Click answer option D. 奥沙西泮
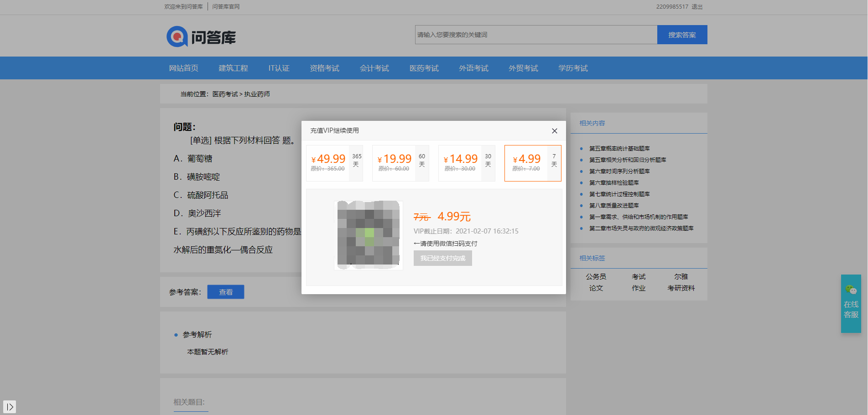Image resolution: width=868 pixels, height=415 pixels. [197, 213]
